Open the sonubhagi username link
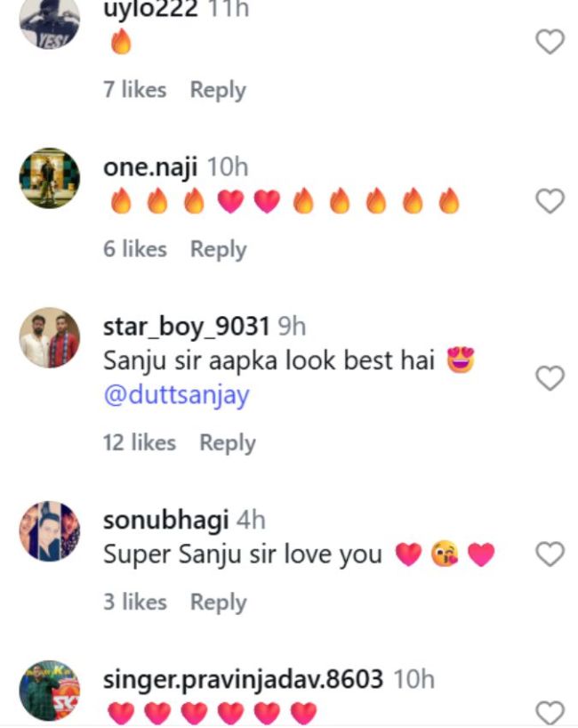 (166, 520)
